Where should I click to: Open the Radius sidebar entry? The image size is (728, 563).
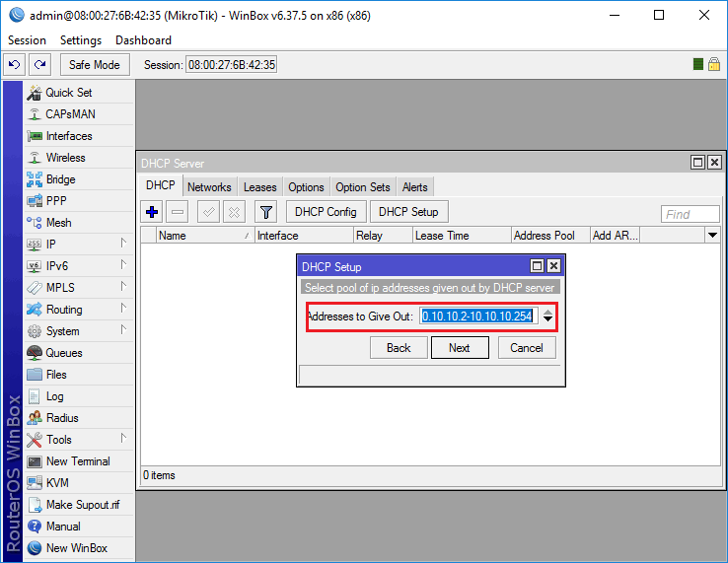pos(79,418)
